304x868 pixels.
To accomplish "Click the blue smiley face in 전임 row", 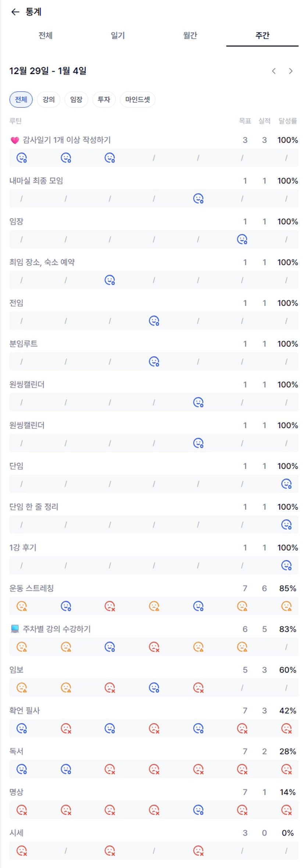I will [154, 321].
